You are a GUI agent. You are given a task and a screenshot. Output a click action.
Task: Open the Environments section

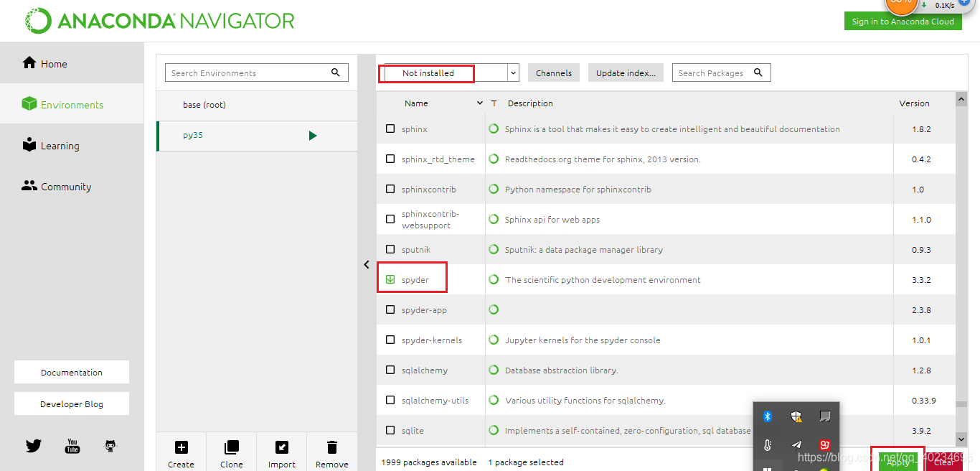point(72,104)
